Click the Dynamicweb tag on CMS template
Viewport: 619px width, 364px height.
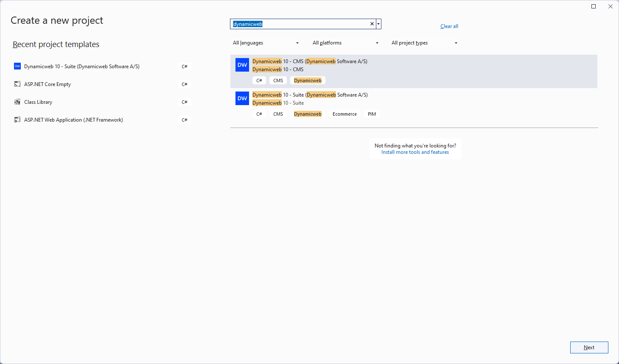pos(308,81)
